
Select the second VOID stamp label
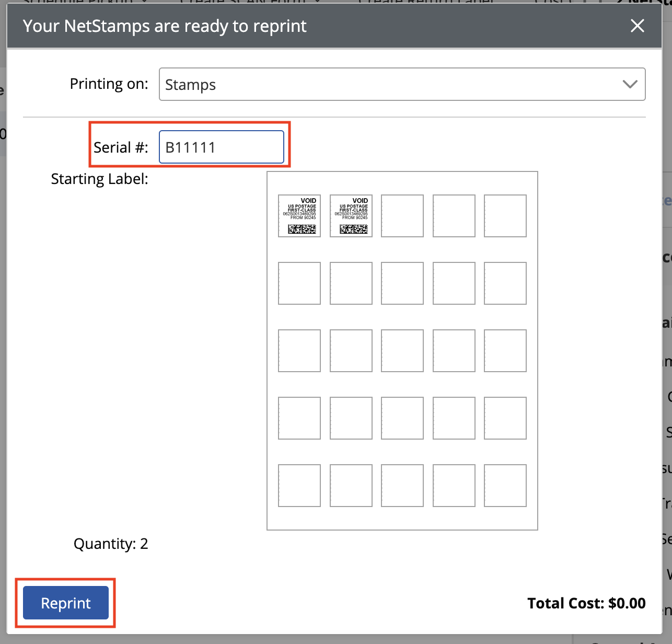(x=351, y=216)
